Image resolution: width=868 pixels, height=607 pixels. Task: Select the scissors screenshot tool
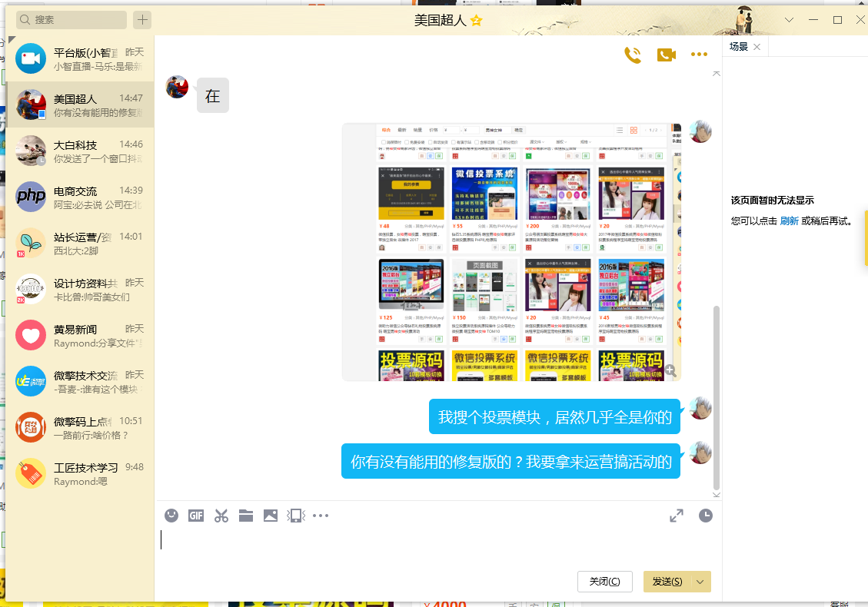[221, 516]
